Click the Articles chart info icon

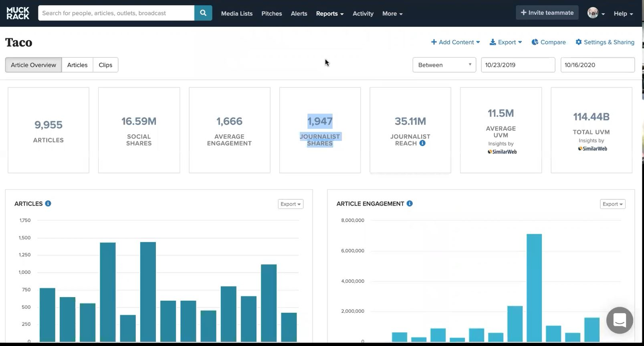click(x=48, y=203)
